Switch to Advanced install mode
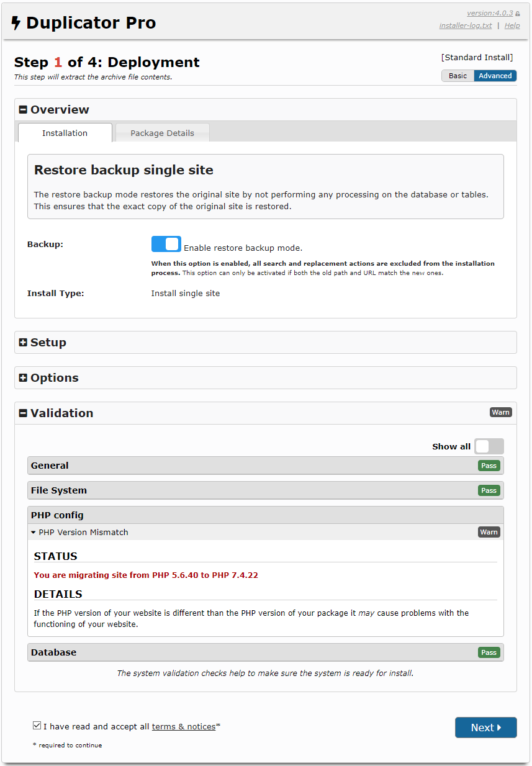This screenshot has width=532, height=766. coord(495,76)
